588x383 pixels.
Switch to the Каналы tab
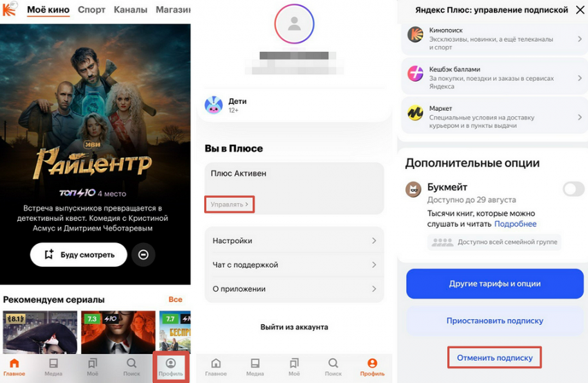pyautogui.click(x=131, y=10)
